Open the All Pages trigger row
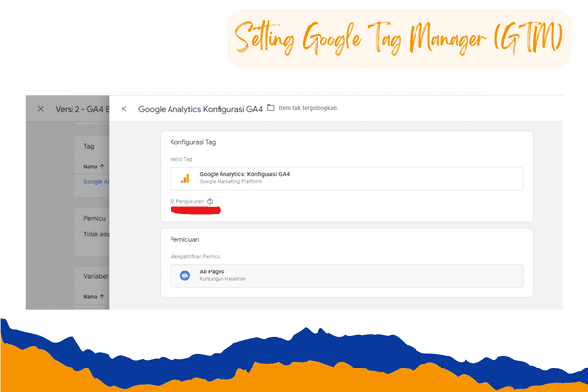Screen dimensions: 588x392 [347, 275]
